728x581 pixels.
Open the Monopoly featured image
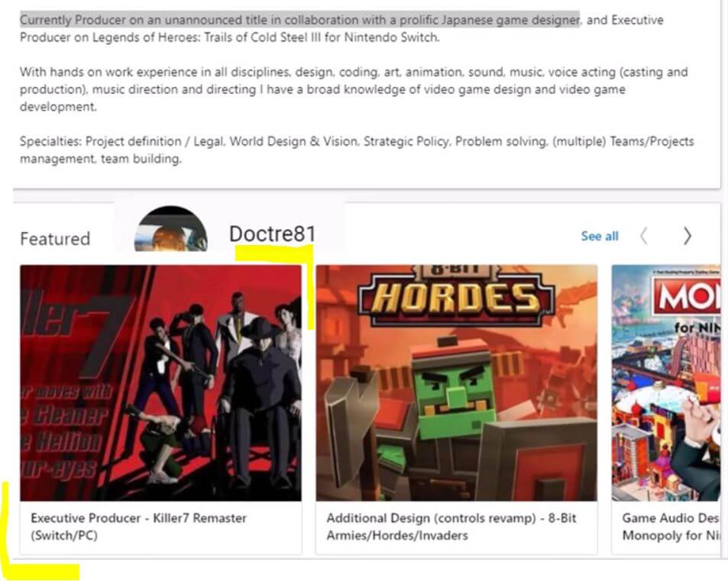pyautogui.click(x=666, y=382)
